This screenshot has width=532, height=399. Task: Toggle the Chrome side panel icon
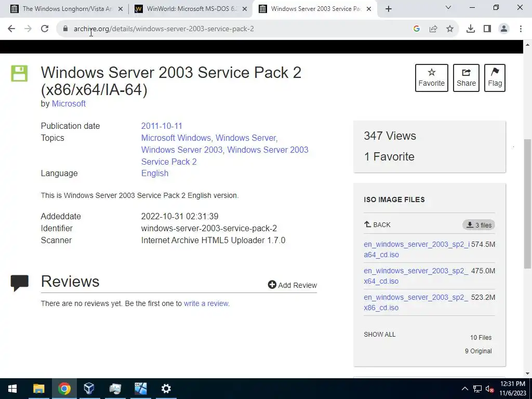[x=487, y=29]
